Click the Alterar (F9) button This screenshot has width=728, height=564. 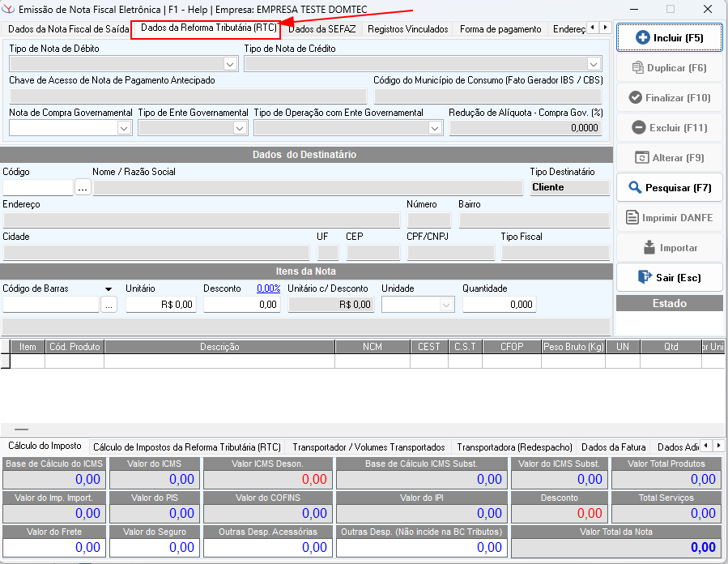[x=669, y=158]
